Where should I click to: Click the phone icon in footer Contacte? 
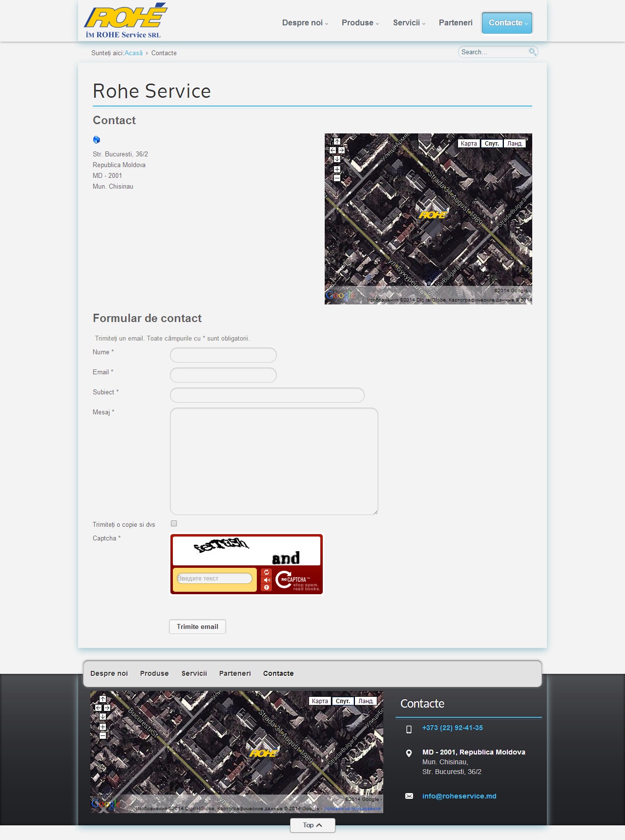(x=409, y=730)
